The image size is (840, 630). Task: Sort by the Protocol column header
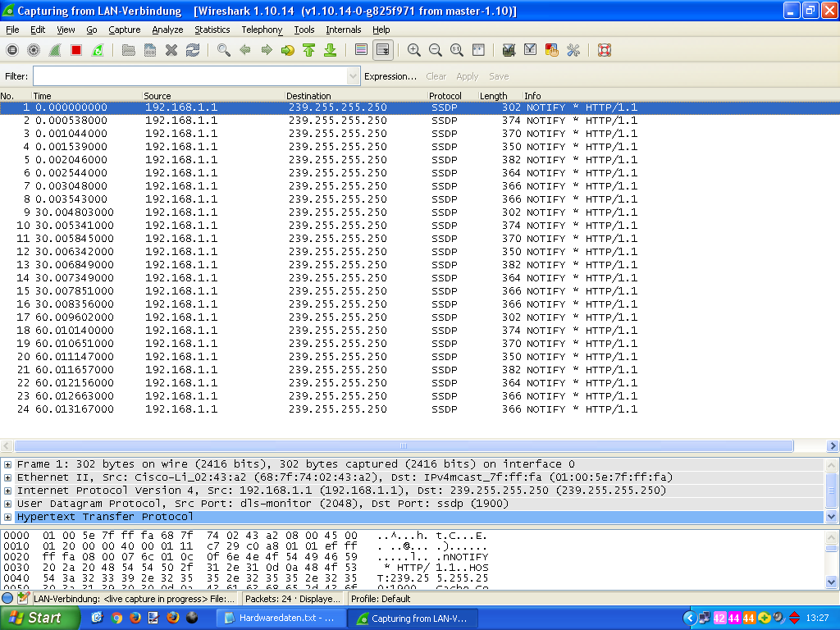point(452,96)
